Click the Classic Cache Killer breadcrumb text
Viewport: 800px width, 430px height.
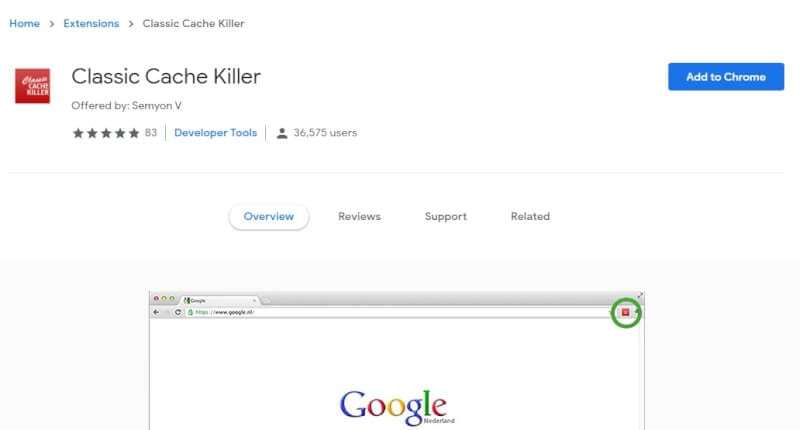tap(193, 23)
